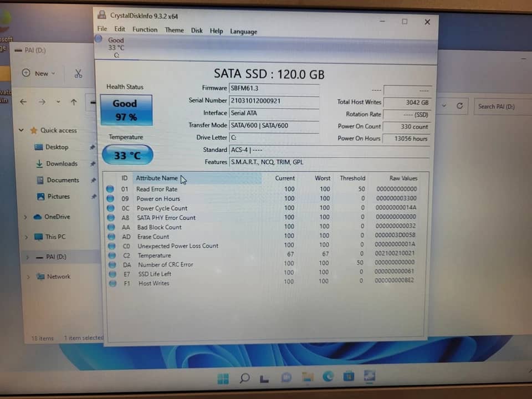Click the status circle of Power on Hours
This screenshot has width=532, height=399.
point(110,198)
